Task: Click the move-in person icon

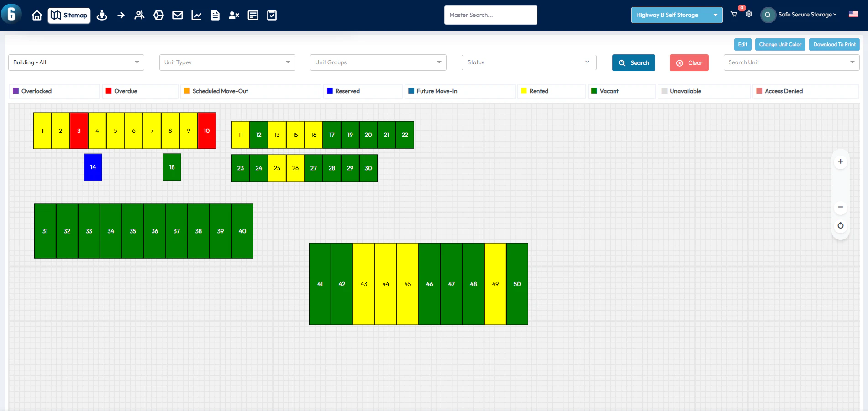Action: pos(102,15)
